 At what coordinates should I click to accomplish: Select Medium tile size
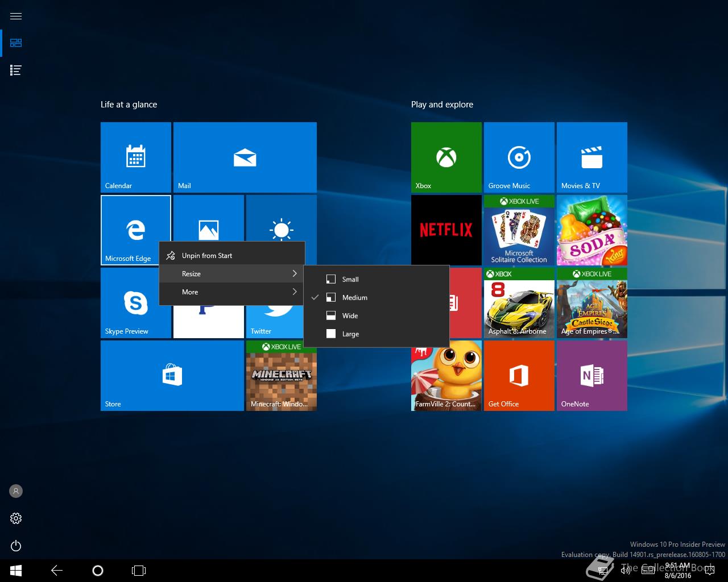(377, 298)
